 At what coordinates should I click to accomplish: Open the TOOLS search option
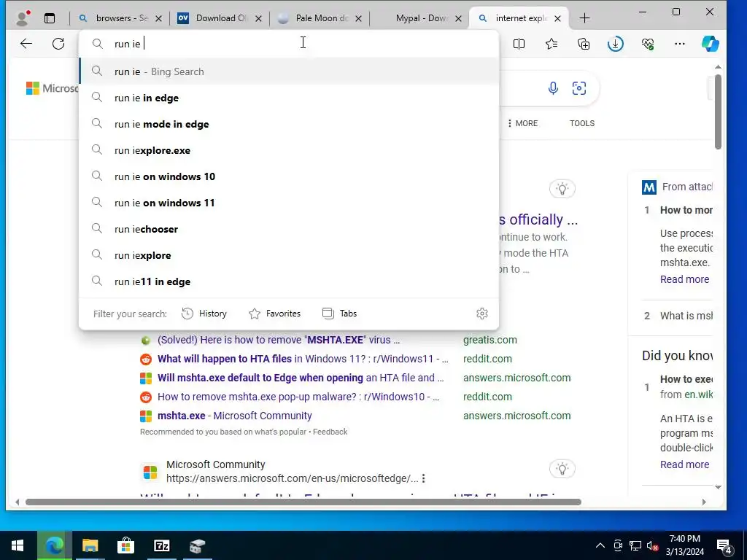[x=581, y=123]
